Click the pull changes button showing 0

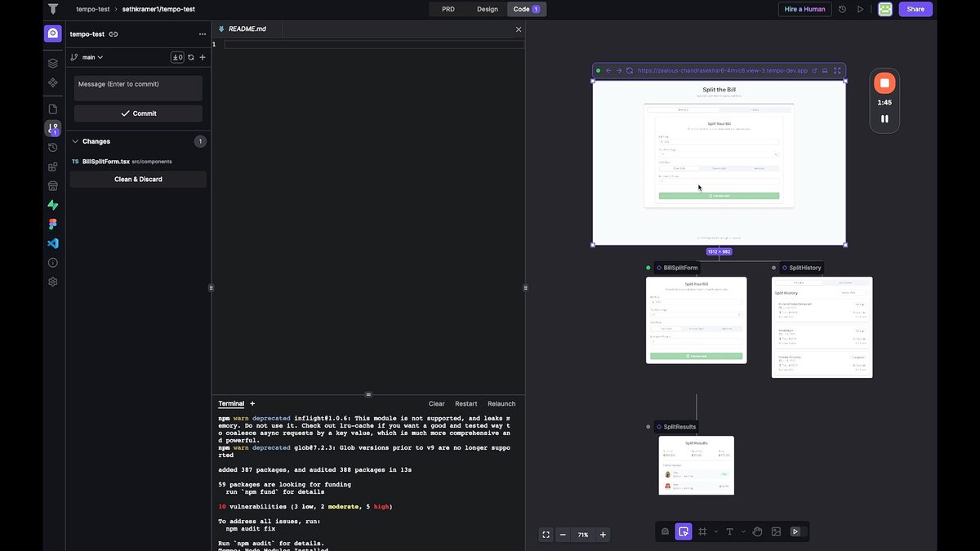tap(177, 57)
